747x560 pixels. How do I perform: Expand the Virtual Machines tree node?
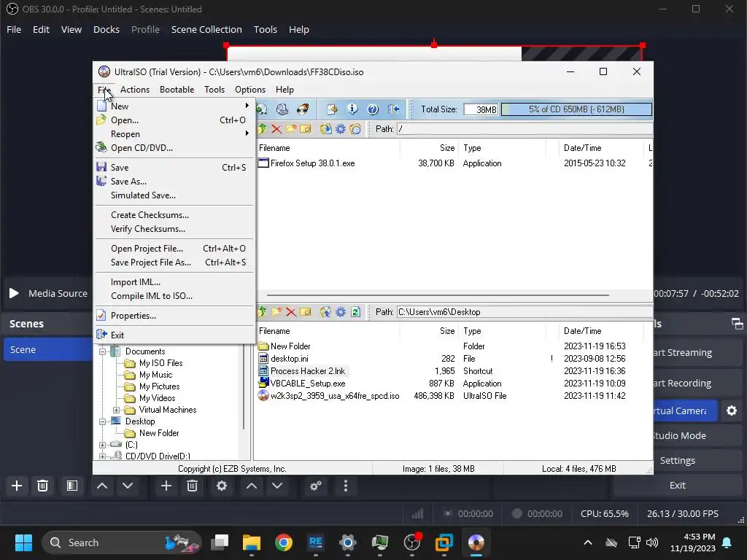point(116,410)
